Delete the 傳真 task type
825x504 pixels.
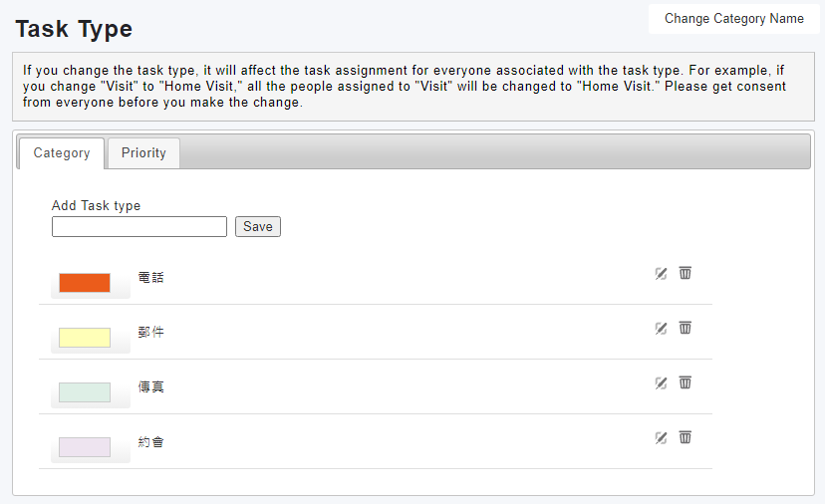pyautogui.click(x=686, y=382)
